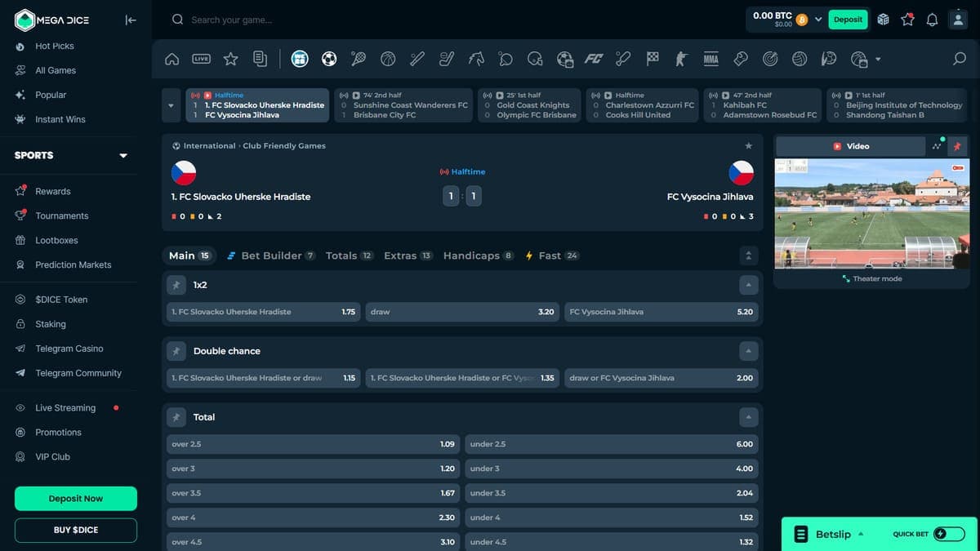The height and width of the screenshot is (551, 980).
Task: Switch to the Handicaps tab
Action: 479,256
